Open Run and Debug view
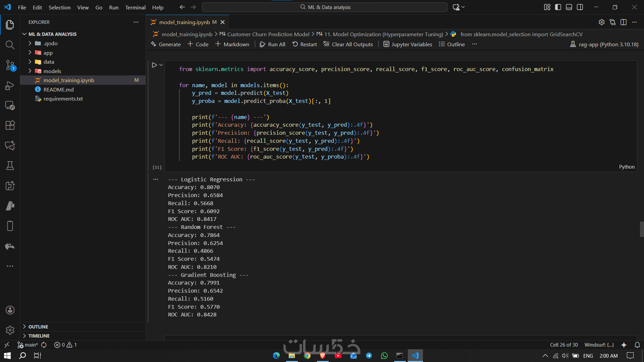 pyautogui.click(x=10, y=86)
